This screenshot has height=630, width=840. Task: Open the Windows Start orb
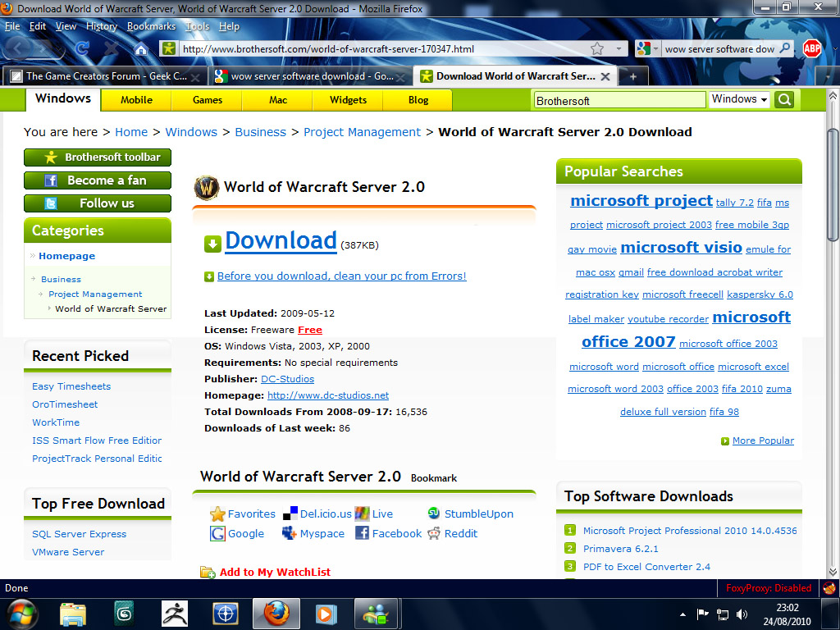coord(21,614)
